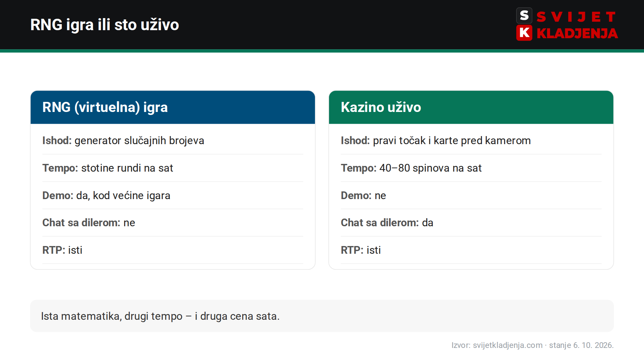Select the RTP row in Kazino uživo card
Image resolution: width=644 pixels, height=362 pixels.
click(471, 250)
